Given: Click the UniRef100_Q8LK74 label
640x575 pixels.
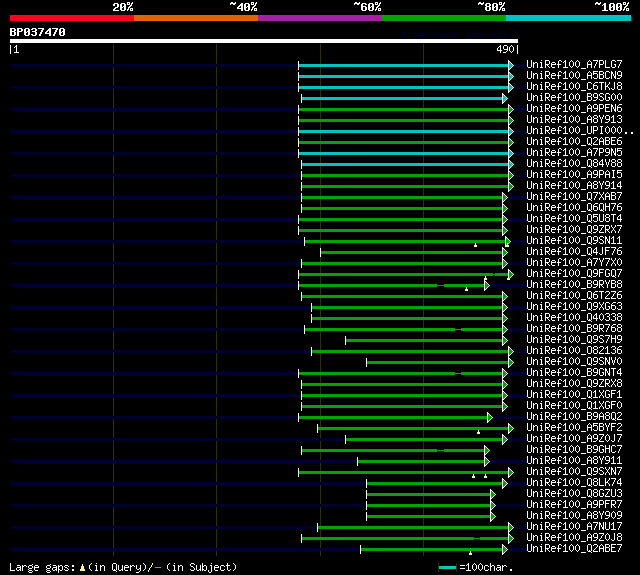Looking at the screenshot, I should tap(574, 483).
